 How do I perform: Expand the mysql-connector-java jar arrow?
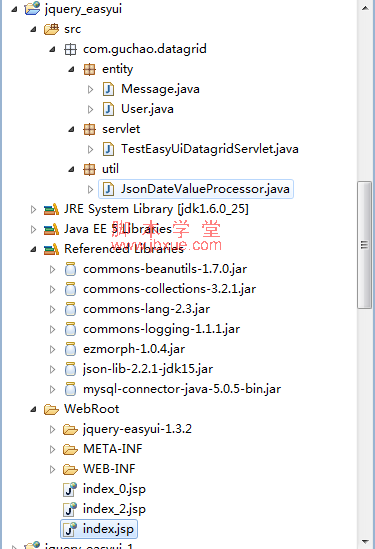(52, 389)
